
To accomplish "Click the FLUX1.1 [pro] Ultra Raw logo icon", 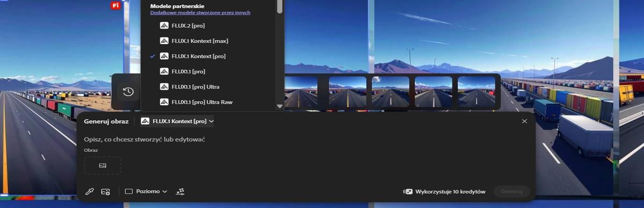I will 164,102.
